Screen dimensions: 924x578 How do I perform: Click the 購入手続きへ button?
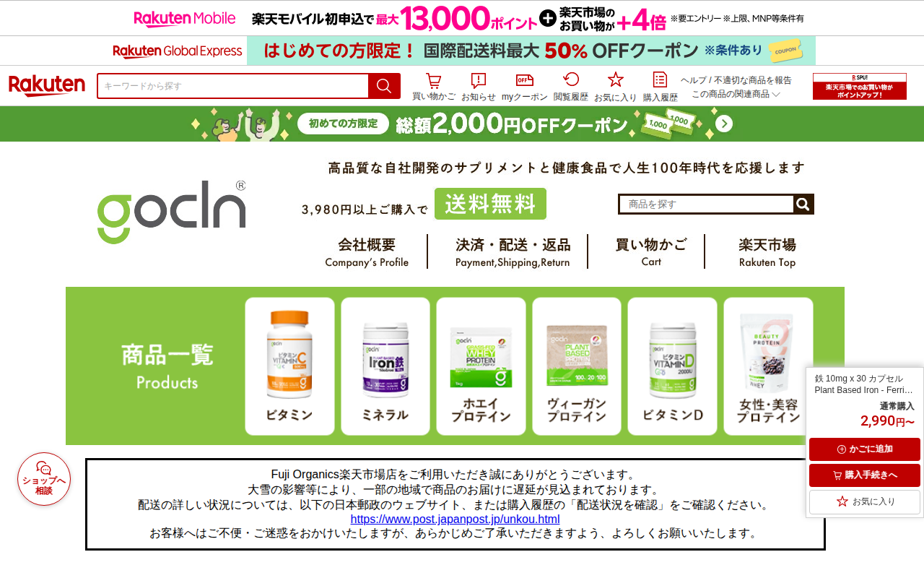point(865,475)
